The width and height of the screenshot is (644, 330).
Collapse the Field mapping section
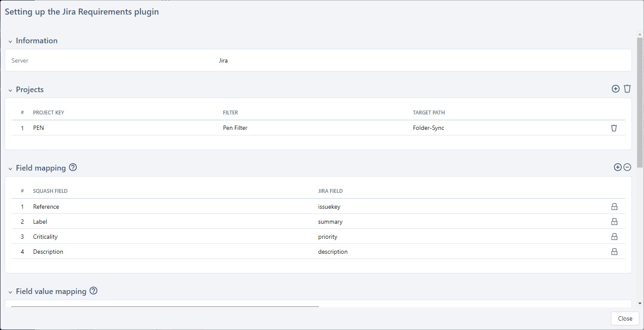10,168
